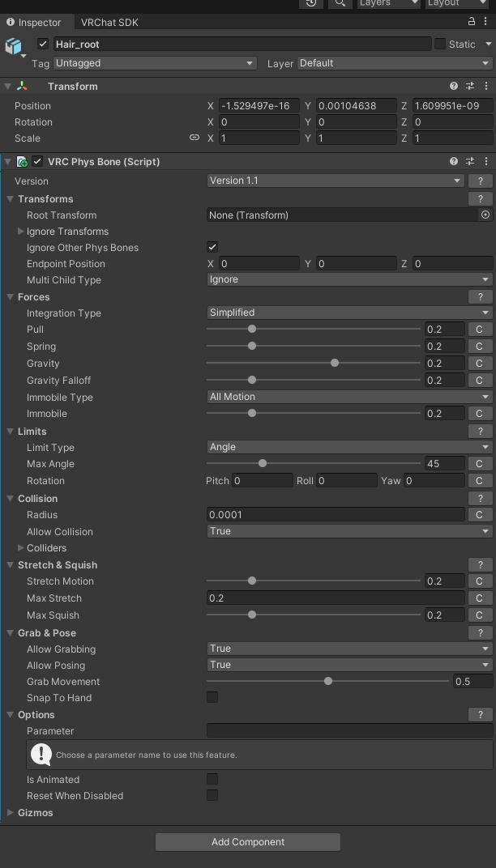Image resolution: width=496 pixels, height=868 pixels.
Task: Click the Forces section help button
Action: pyautogui.click(x=480, y=297)
